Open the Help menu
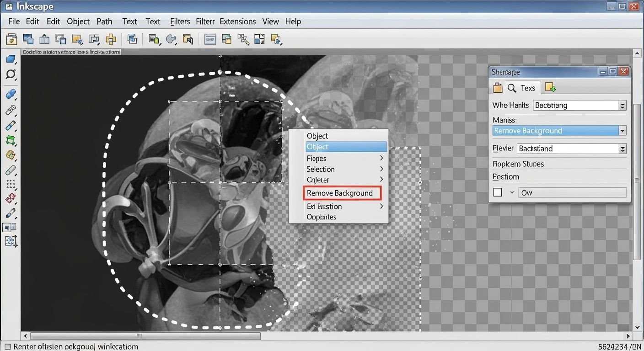Image resolution: width=644 pixels, height=351 pixels. click(293, 21)
